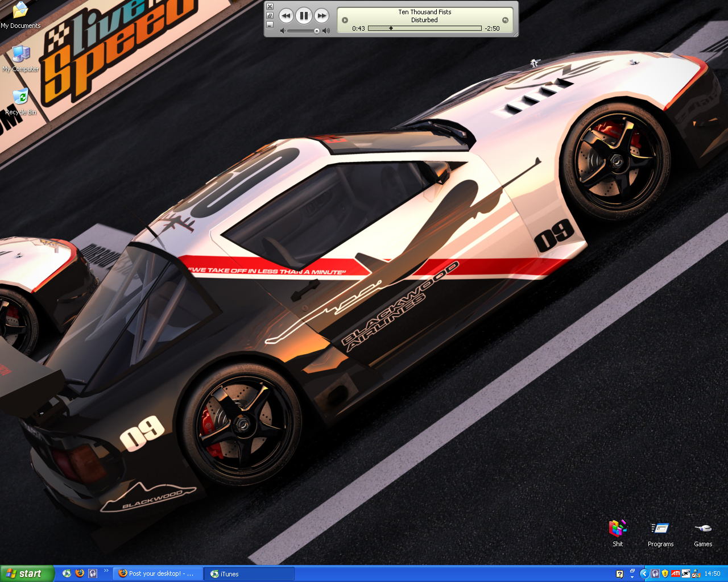Open the Windows Security Alert shield tray icon
728x582 pixels.
coord(665,574)
